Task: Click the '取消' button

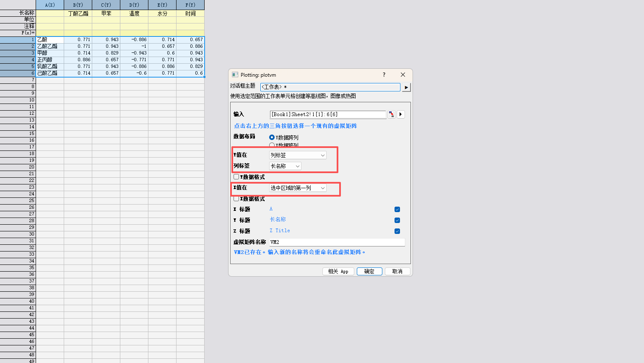Action: [x=397, y=272]
